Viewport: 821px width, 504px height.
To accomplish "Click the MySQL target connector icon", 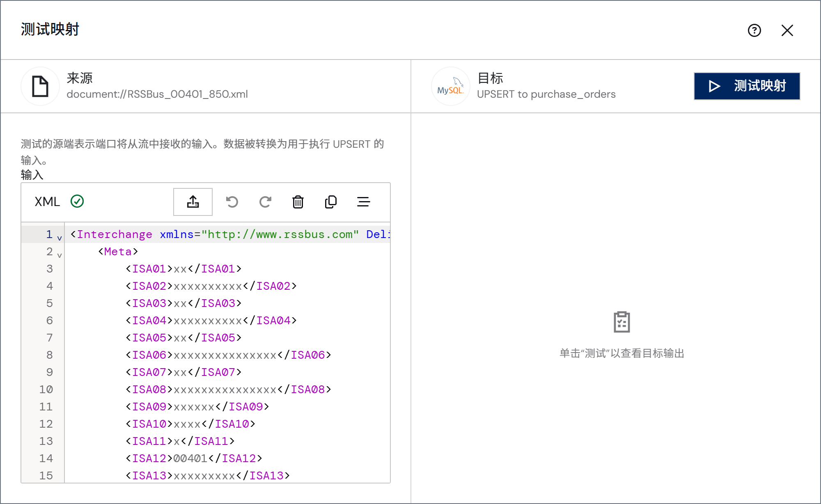I will point(450,86).
